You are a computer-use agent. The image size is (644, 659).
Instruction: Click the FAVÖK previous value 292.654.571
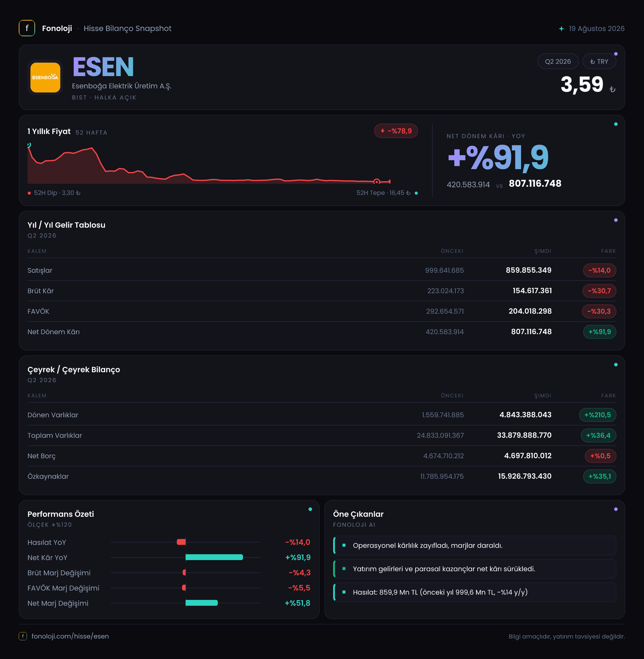pyautogui.click(x=445, y=311)
